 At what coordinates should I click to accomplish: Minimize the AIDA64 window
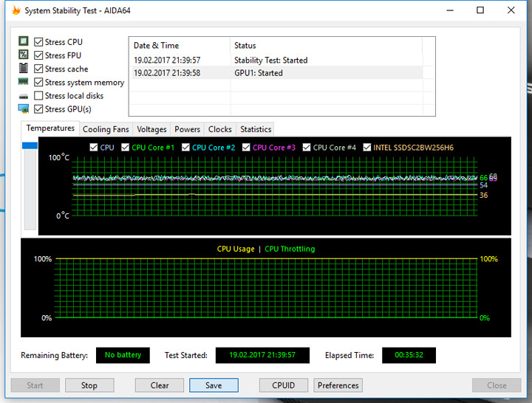pos(450,10)
